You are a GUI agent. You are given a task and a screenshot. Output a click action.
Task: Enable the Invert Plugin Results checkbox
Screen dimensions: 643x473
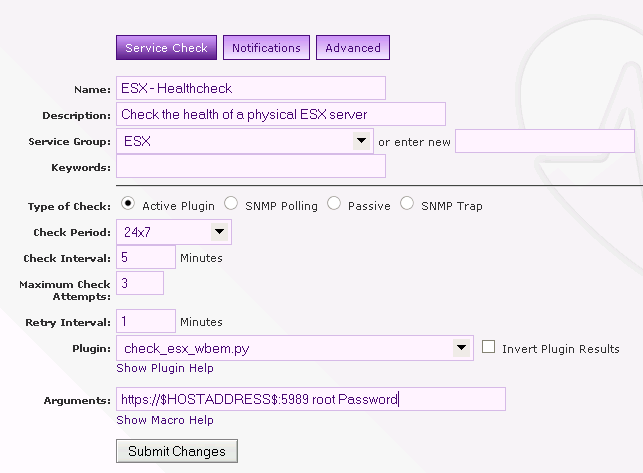489,347
